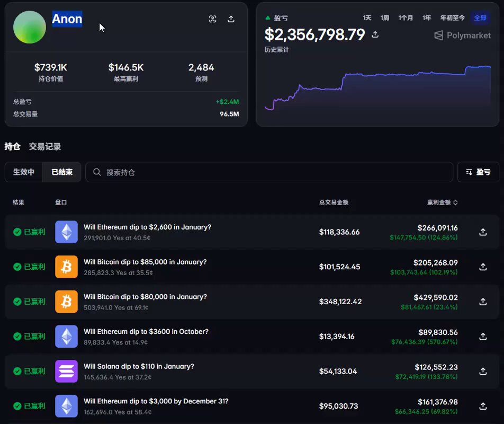The width and height of the screenshot is (504, 424).
Task: Open 'Will Ethereum dip to $3,000 by December 31?'
Action: pos(156,401)
